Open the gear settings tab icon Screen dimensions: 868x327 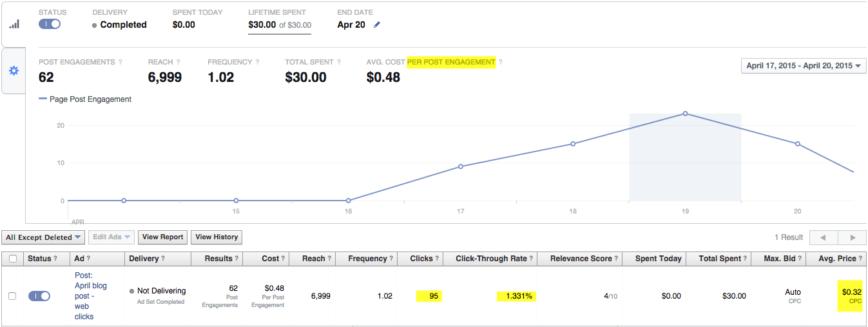[14, 70]
